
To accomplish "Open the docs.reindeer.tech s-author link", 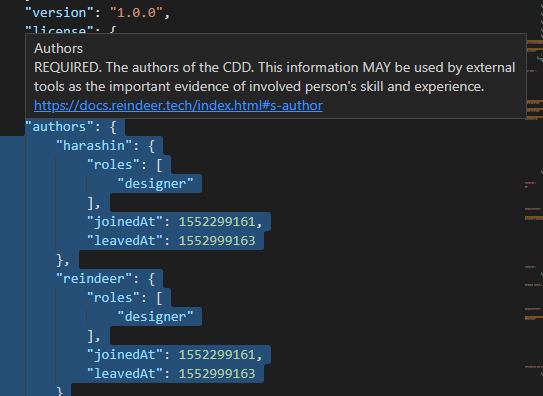I will click(x=178, y=106).
